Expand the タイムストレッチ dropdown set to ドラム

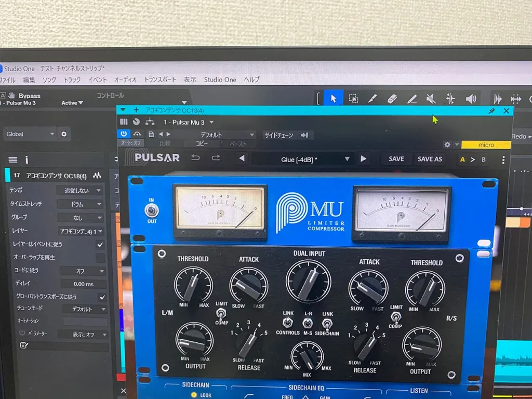(x=81, y=204)
